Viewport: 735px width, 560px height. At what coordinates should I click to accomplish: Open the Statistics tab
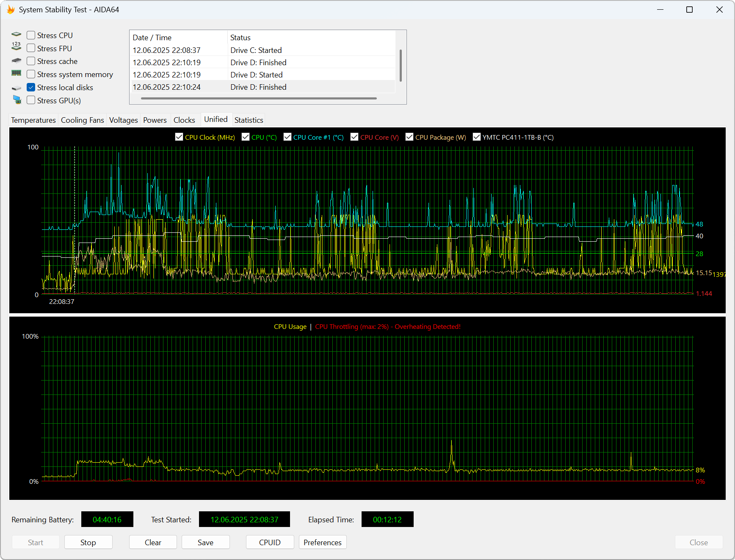tap(249, 120)
